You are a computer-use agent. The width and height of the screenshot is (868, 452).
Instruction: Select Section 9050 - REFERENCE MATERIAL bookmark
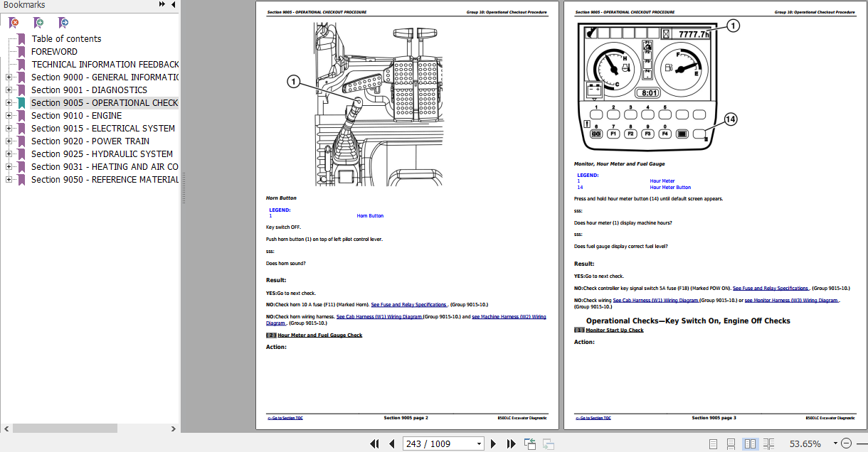105,180
